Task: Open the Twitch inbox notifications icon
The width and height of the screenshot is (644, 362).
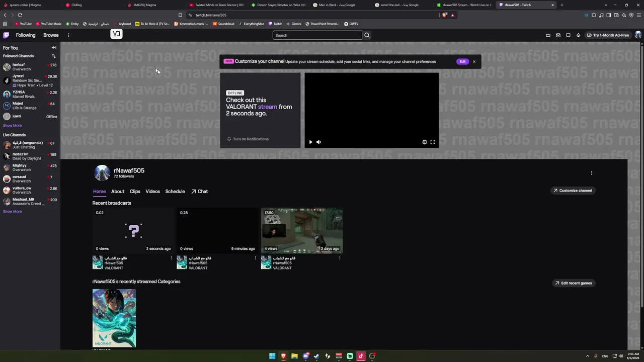Action: 558,35
